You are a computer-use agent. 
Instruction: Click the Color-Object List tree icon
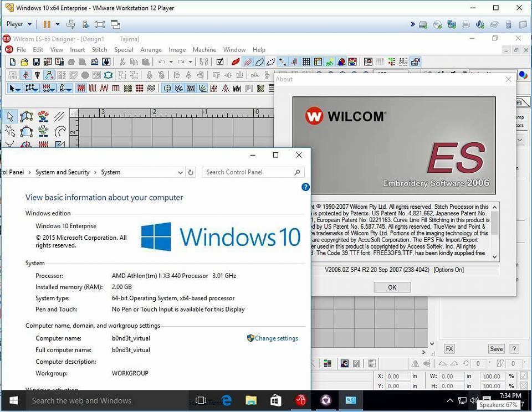(392, 61)
